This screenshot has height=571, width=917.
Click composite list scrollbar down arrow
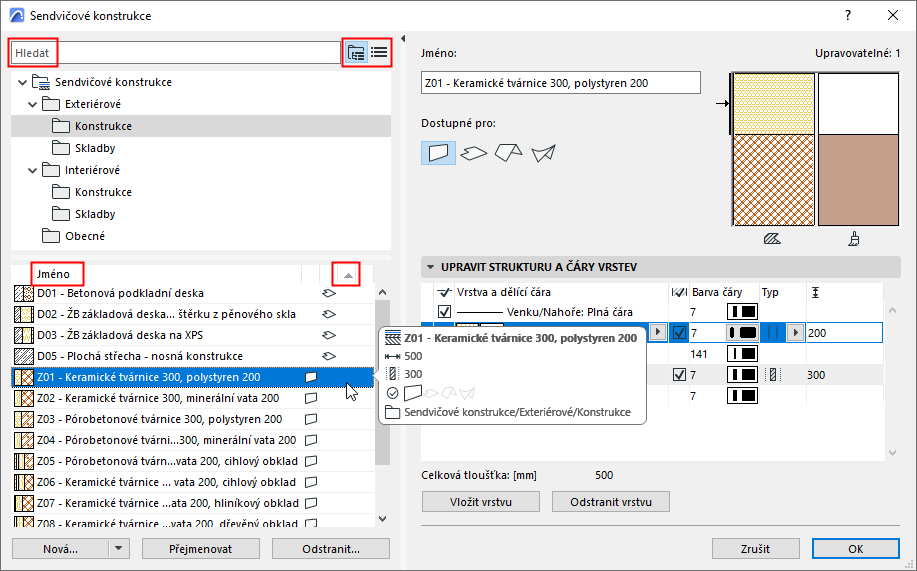tap(382, 518)
